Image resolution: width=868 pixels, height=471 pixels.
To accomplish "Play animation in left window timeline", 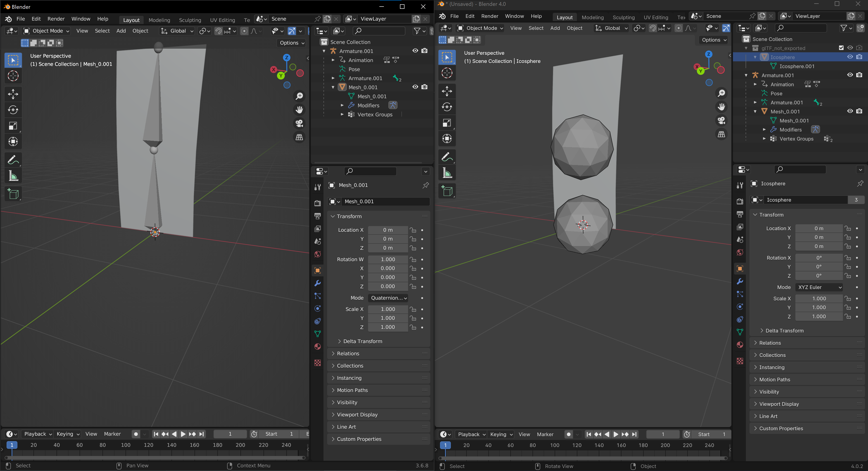I will [x=183, y=434].
